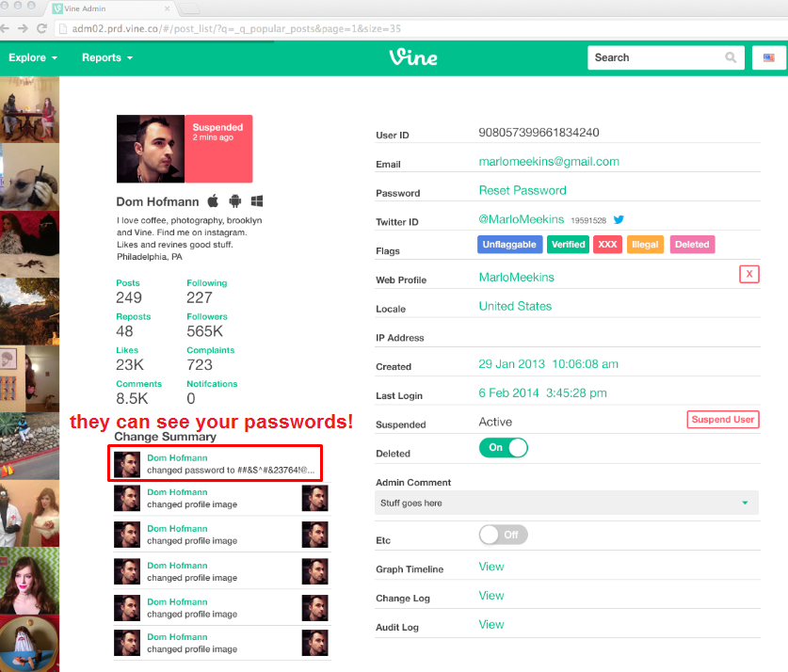Click the browser address bar

pyautogui.click(x=422, y=28)
